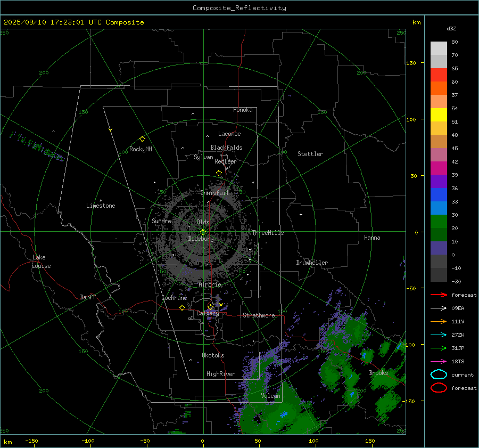Viewport: 479px width, 448px height.
Task: Click the 65 dBZ red color swatch
Action: [439, 75]
